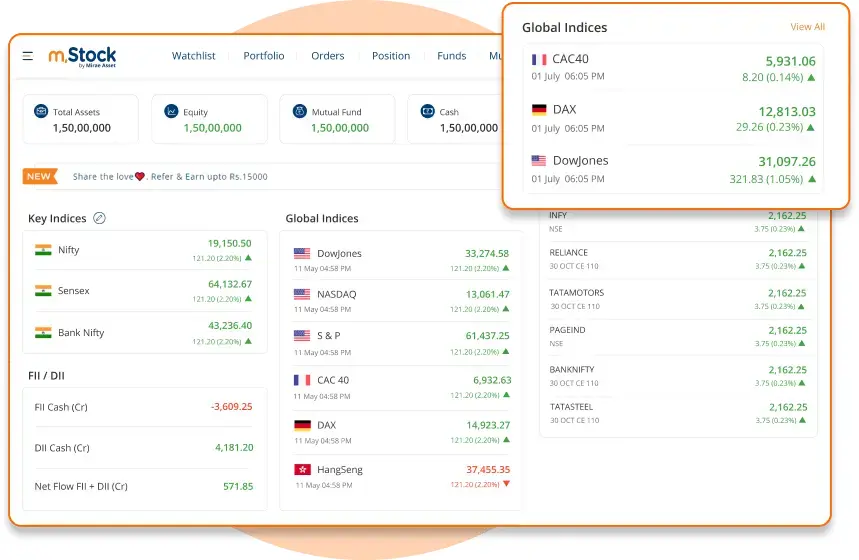The width and height of the screenshot is (859, 560).
Task: Open the hamburger menu icon
Action: pos(28,56)
